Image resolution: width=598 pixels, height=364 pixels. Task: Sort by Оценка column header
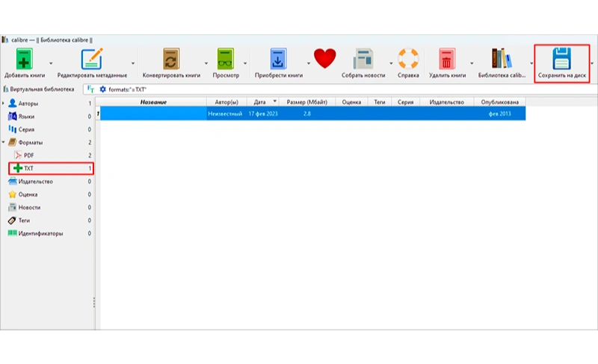(x=351, y=102)
